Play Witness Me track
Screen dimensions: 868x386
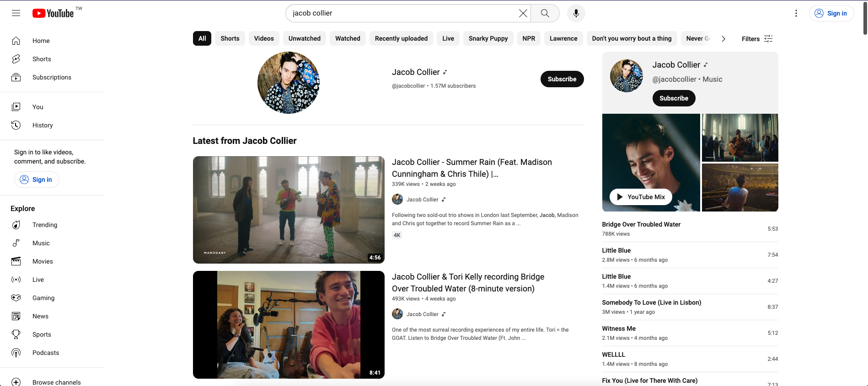tap(690, 333)
